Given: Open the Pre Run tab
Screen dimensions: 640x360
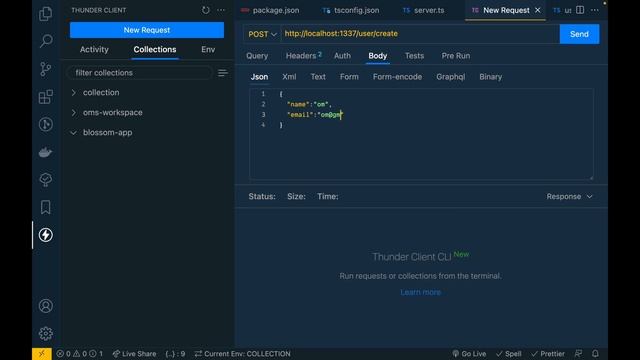Looking at the screenshot, I should tap(456, 56).
